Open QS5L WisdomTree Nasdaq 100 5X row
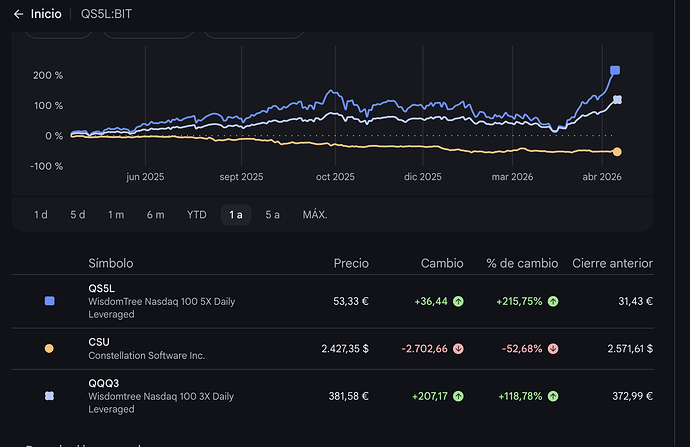Screen dimensions: 690x447 (x=333, y=301)
